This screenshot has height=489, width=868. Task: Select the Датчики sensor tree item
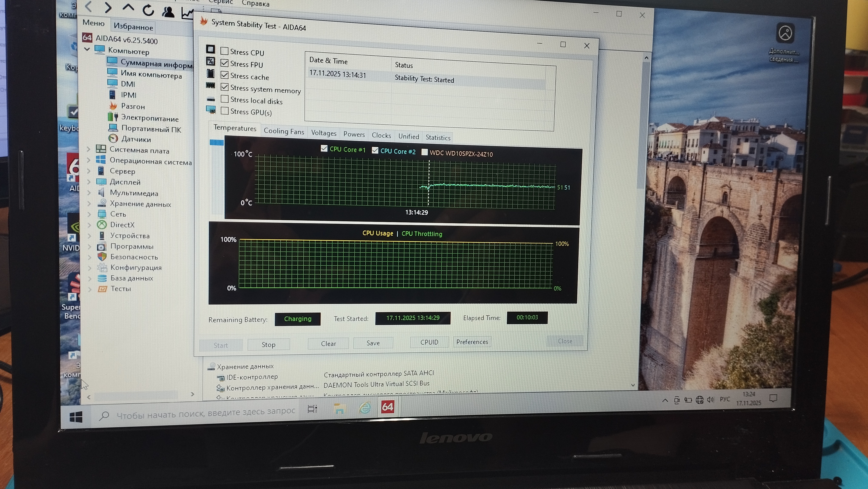point(136,139)
